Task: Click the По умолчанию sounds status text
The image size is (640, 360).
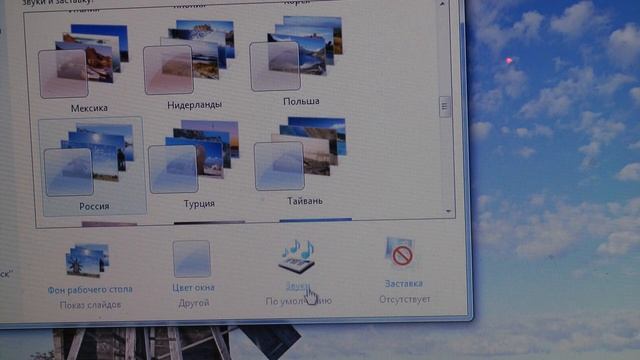Action: 298,301
